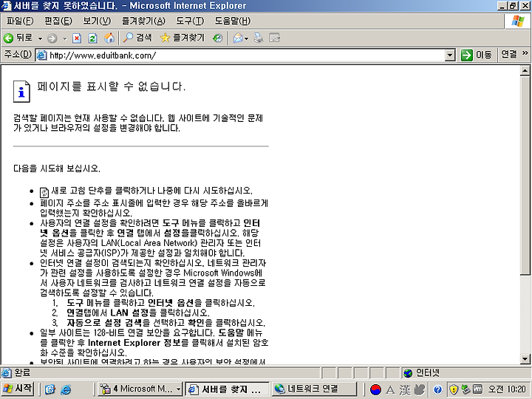Click the grey IME icon after 漢
Screen dimensions: 532x399
click(420, 389)
